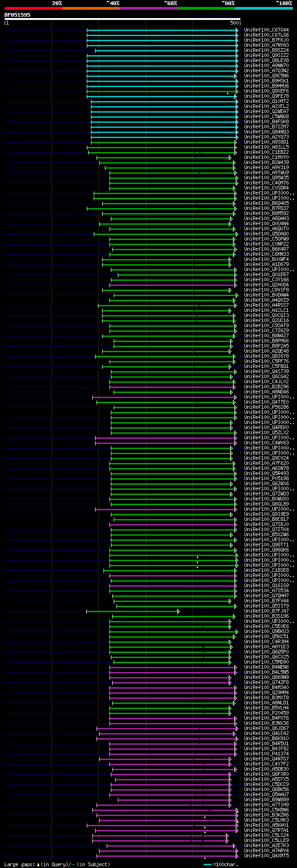Select label UniRef100_C0SDR4
The height and width of the screenshot is (868, 297).
tap(266, 188)
